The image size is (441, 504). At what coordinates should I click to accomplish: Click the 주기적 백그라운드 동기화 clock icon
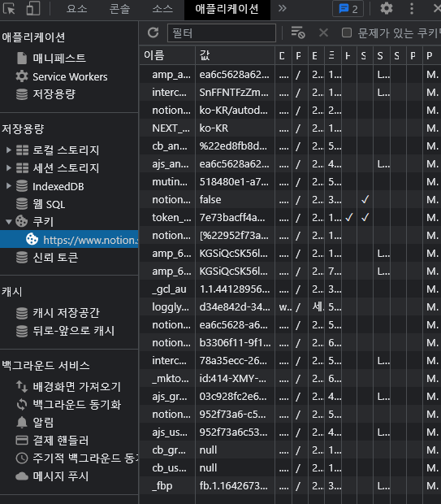(x=22, y=458)
